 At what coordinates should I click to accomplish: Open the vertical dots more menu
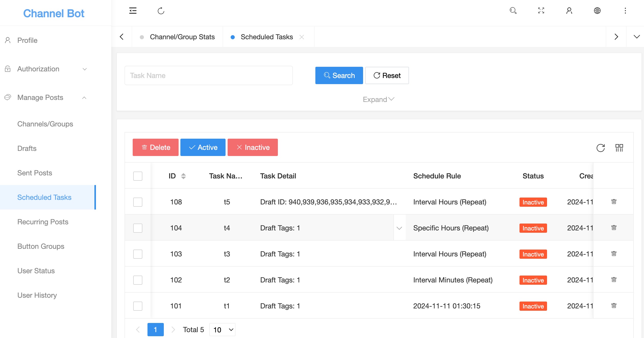coord(625,11)
